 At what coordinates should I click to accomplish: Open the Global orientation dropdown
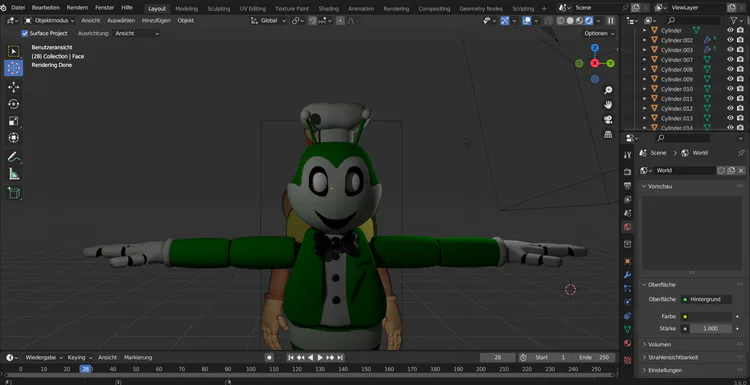click(269, 21)
